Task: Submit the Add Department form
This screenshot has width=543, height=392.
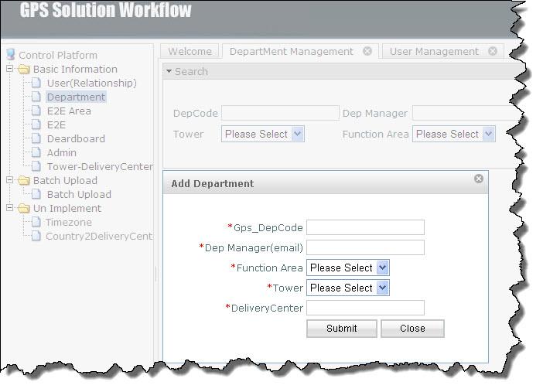Action: 341,329
